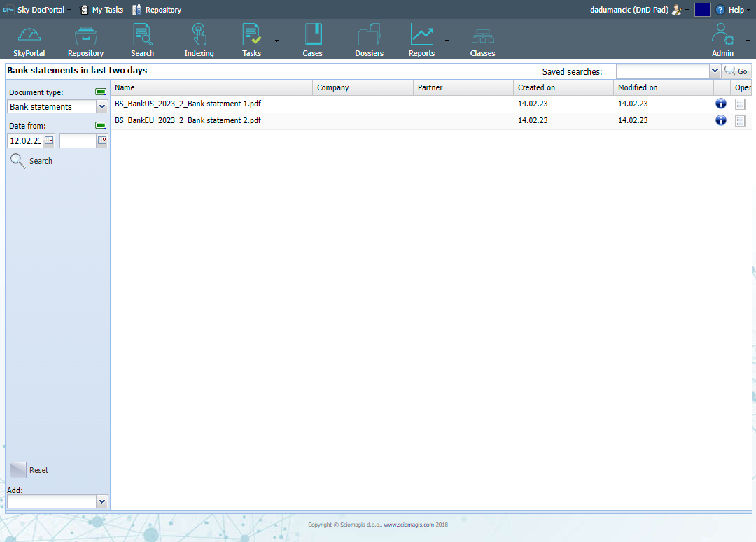Viewport: 756px width, 542px height.
Task: Click the magnifier icon beside Search in filter panel
Action: (x=17, y=160)
